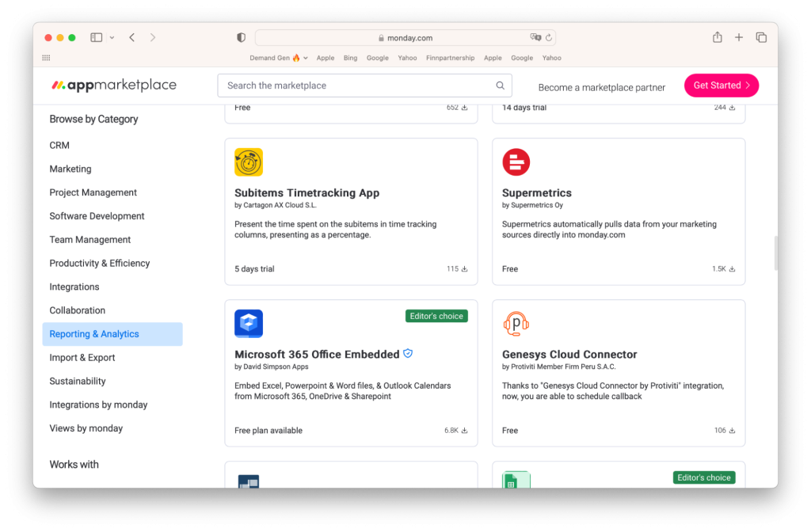The height and width of the screenshot is (532, 811).
Task: Select Productivity & Efficiency category
Action: 100,263
